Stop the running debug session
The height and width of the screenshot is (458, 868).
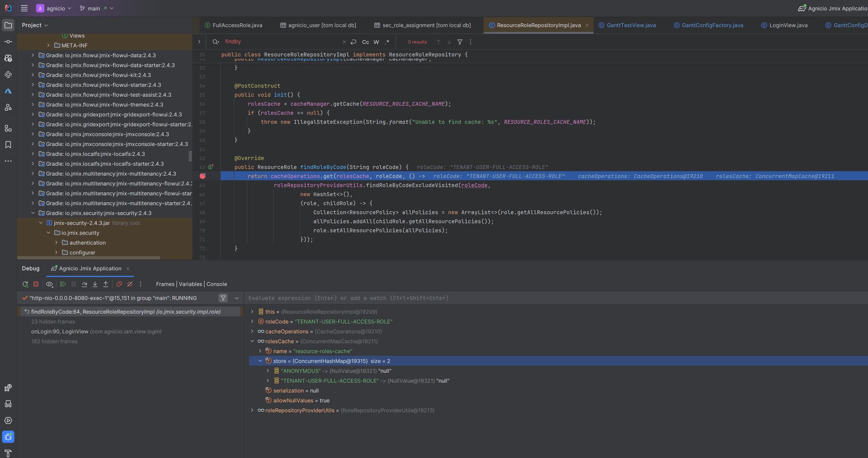tap(36, 284)
